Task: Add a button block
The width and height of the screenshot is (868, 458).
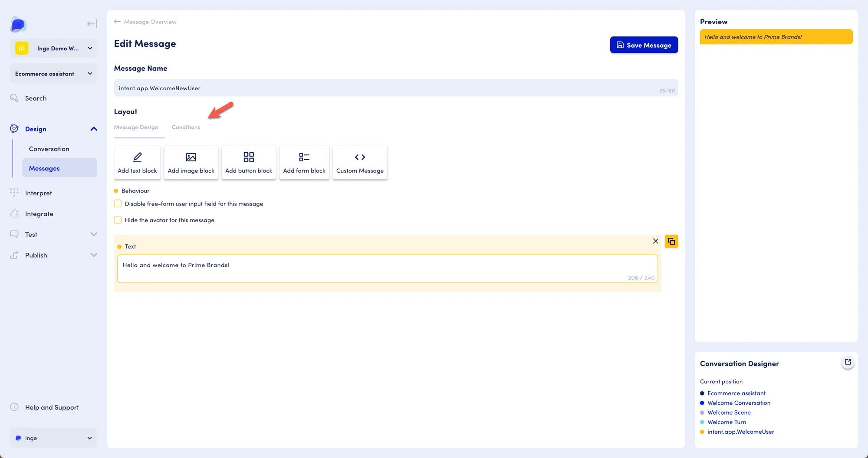Action: [x=249, y=162]
